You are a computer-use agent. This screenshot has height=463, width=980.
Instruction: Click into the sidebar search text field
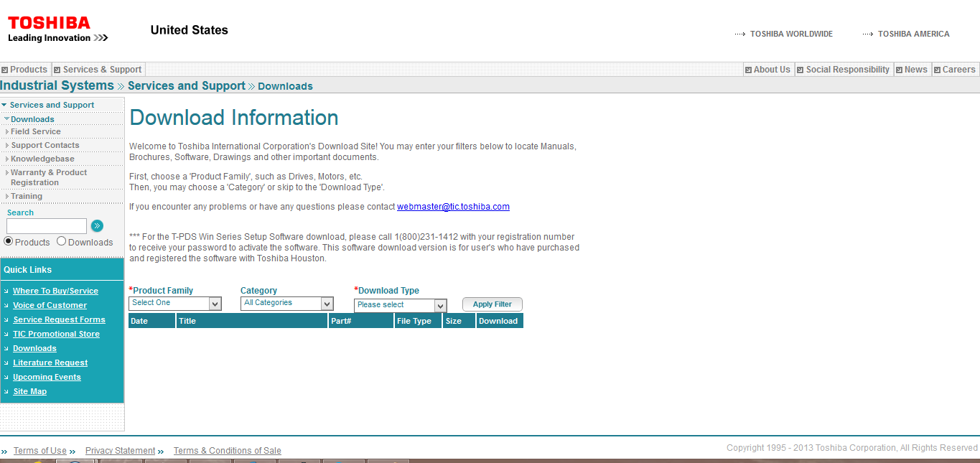[x=47, y=226]
